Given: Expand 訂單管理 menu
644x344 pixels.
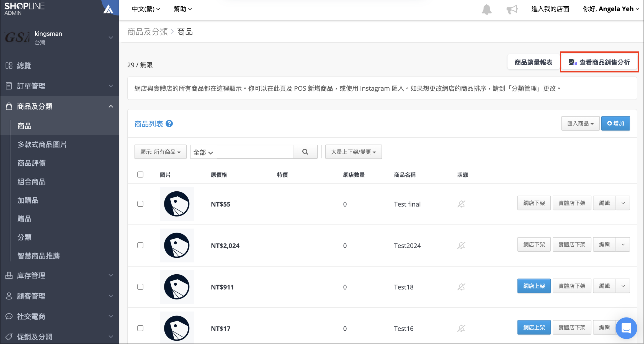Looking at the screenshot, I should 60,86.
